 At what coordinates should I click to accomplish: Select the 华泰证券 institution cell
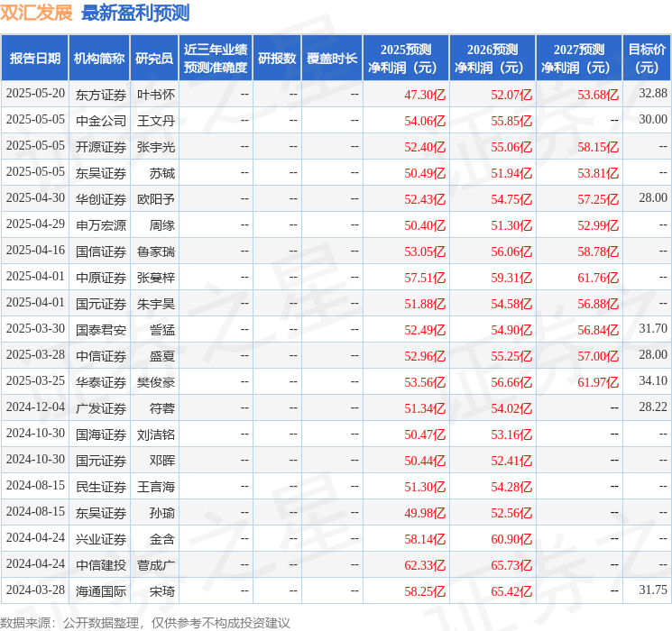[x=101, y=382]
